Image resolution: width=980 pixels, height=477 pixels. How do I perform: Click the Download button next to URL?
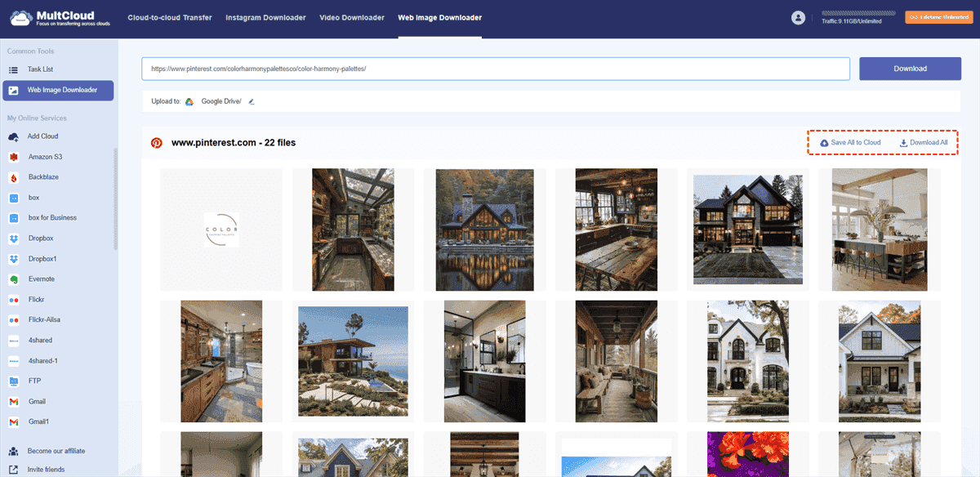pyautogui.click(x=910, y=69)
